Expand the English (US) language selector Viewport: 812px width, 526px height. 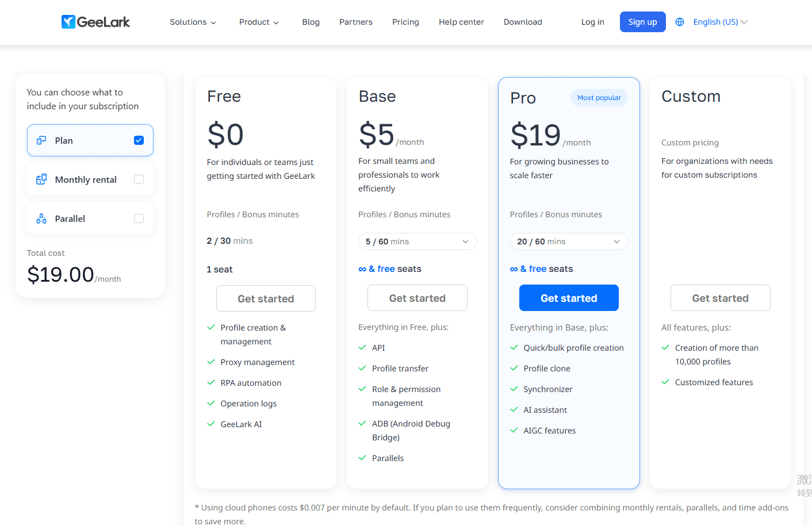pos(720,22)
